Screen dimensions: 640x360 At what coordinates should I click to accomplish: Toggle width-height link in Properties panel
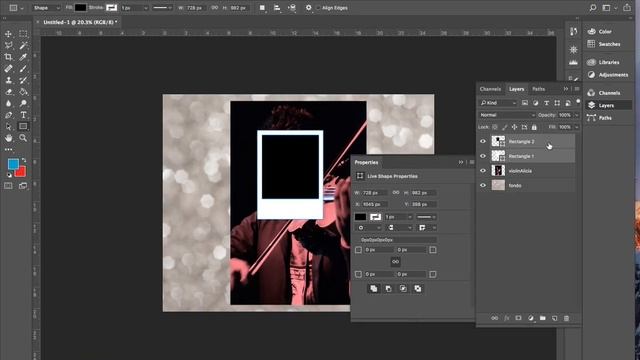pyautogui.click(x=396, y=192)
